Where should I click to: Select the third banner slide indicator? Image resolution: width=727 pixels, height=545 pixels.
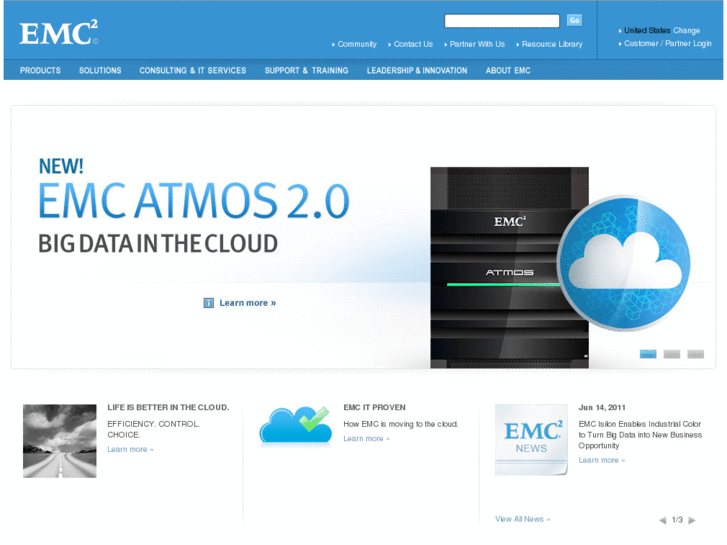(x=695, y=354)
